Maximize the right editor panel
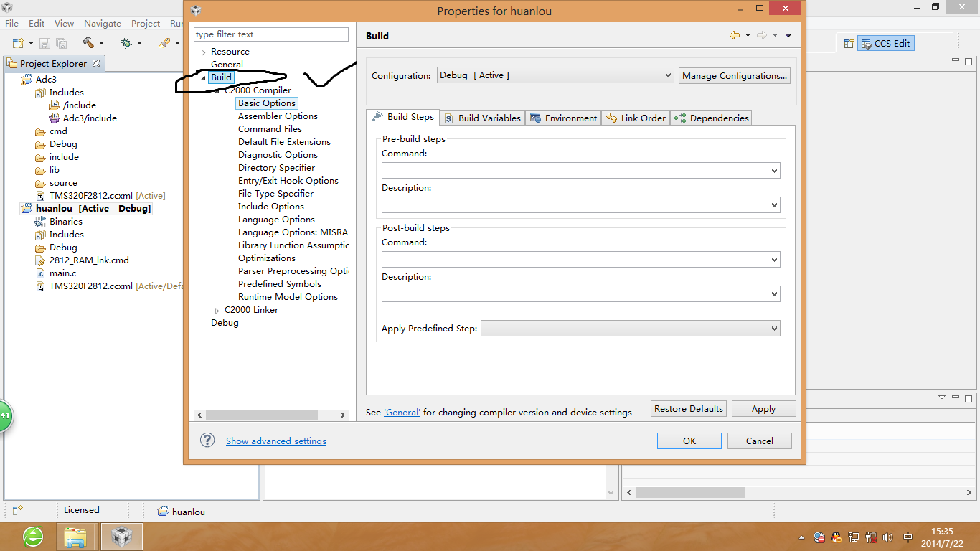The height and width of the screenshot is (551, 980). (969, 63)
